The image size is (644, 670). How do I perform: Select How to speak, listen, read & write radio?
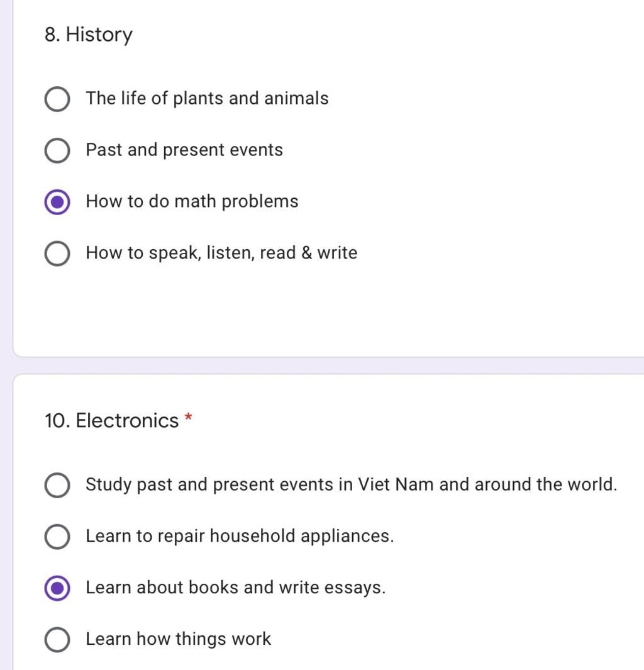coord(57,254)
